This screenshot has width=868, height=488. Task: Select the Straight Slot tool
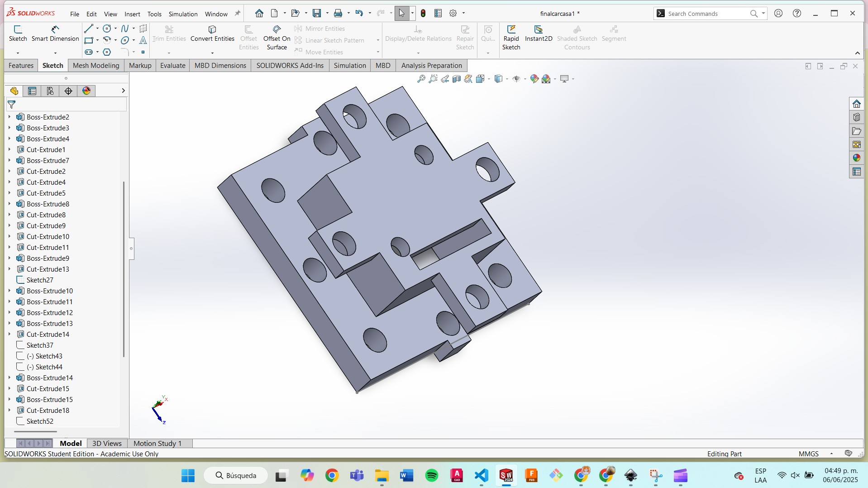coord(89,52)
